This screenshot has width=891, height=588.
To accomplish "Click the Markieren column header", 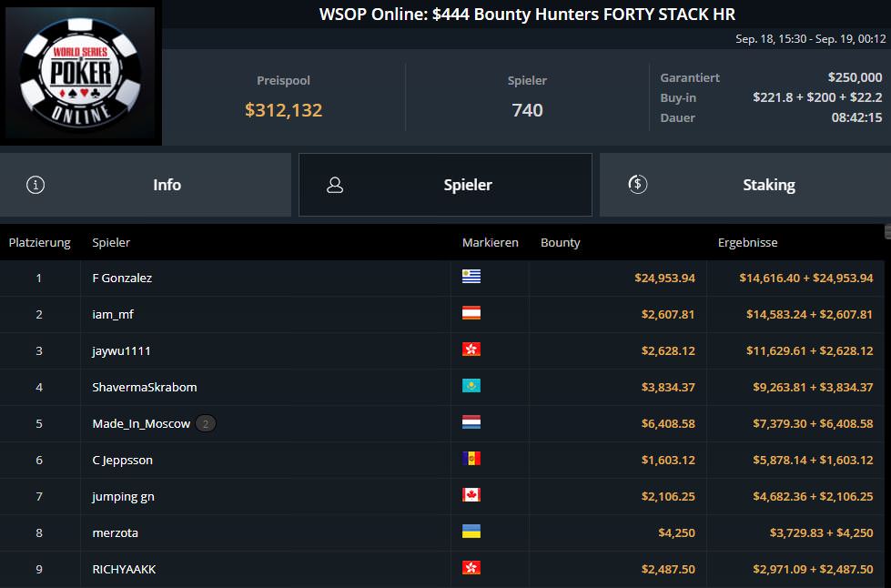I will pyautogui.click(x=490, y=243).
